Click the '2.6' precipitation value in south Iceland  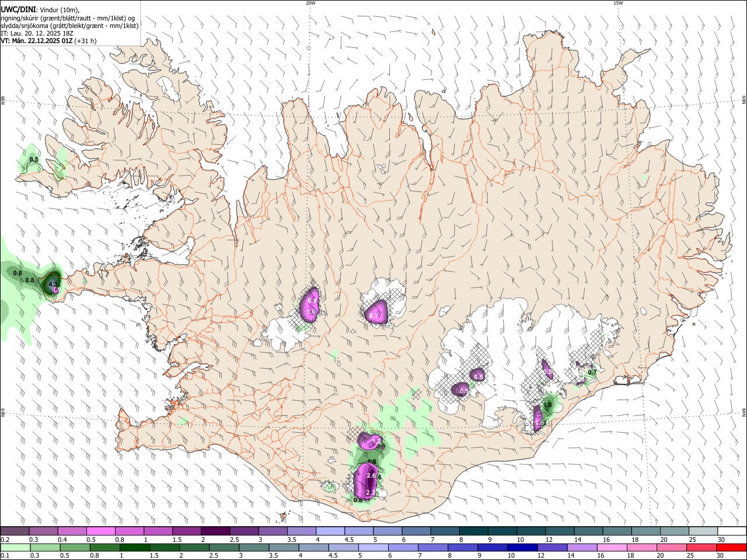pos(371,476)
